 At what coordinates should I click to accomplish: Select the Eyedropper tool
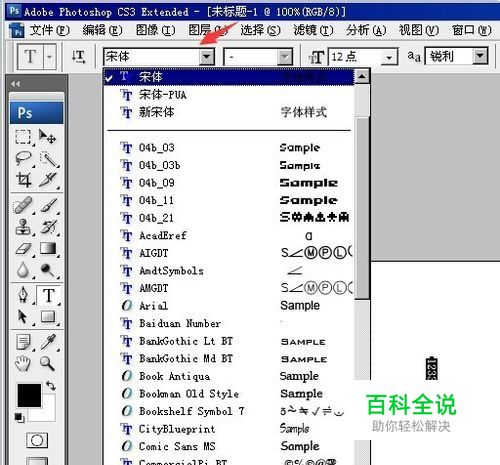click(x=49, y=341)
